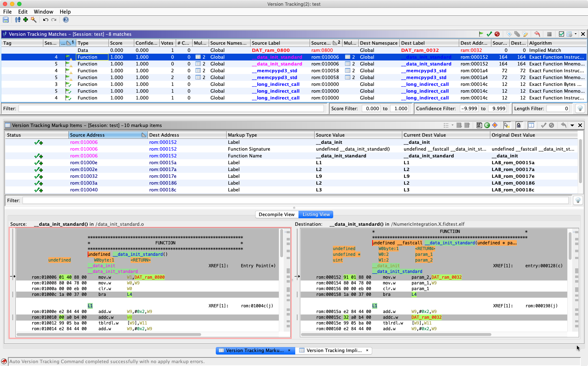Select the Version Tracking Implied tab

pyautogui.click(x=334, y=350)
